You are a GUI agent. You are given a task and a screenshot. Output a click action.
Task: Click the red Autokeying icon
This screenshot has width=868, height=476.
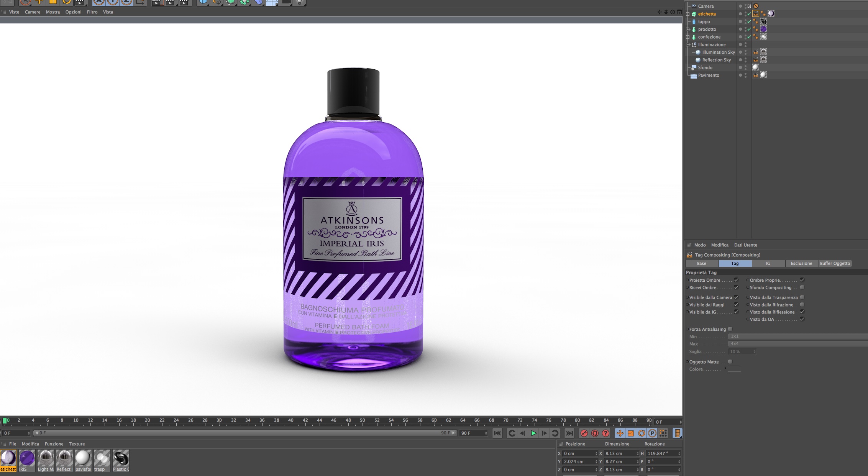click(595, 433)
